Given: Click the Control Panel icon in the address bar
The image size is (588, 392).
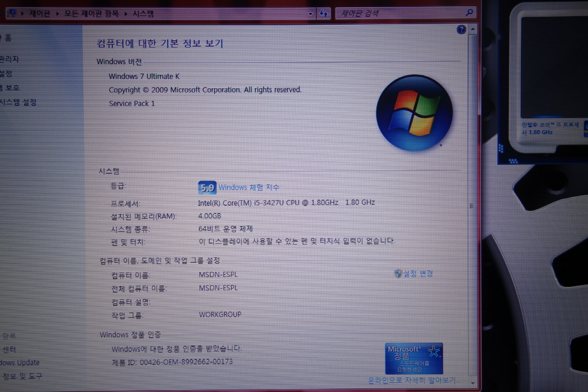Looking at the screenshot, I should coord(12,14).
